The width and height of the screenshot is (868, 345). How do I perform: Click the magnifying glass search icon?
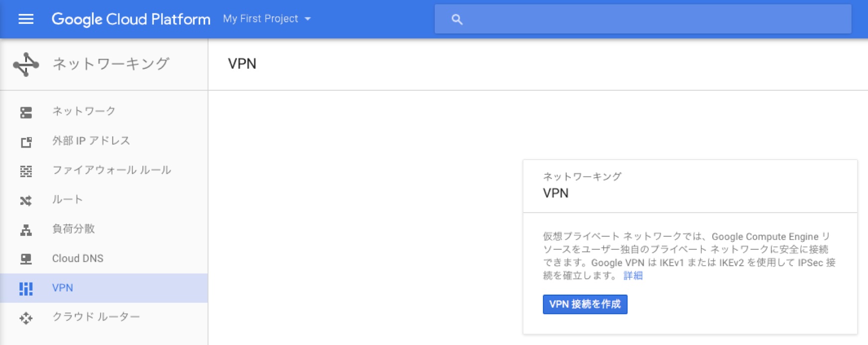pyautogui.click(x=457, y=19)
